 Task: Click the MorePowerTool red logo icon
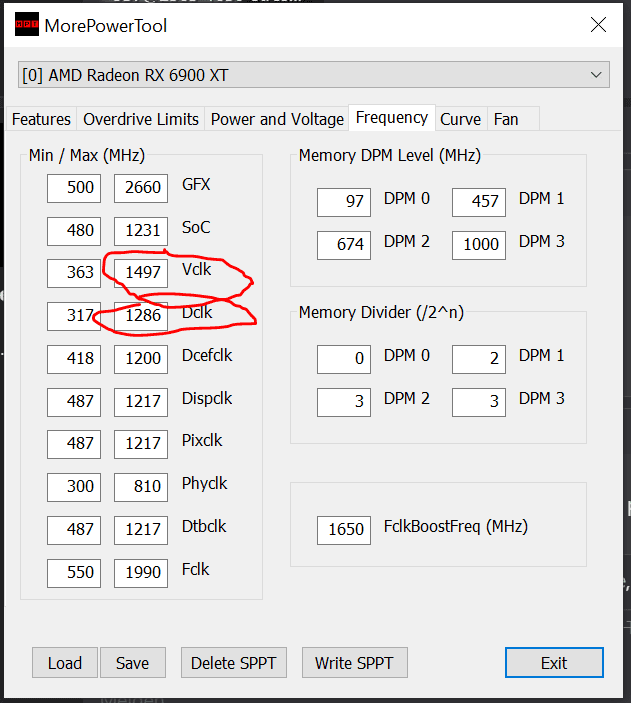tap(26, 24)
